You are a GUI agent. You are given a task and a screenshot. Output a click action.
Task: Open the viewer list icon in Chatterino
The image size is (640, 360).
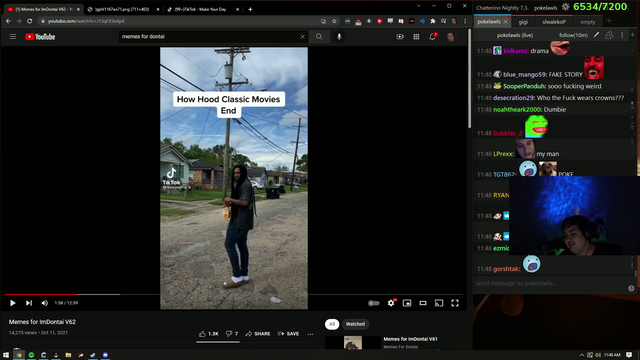[x=609, y=35]
